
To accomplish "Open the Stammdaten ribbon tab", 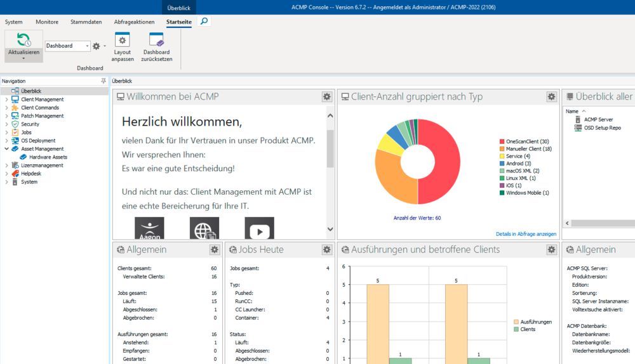I will (86, 22).
